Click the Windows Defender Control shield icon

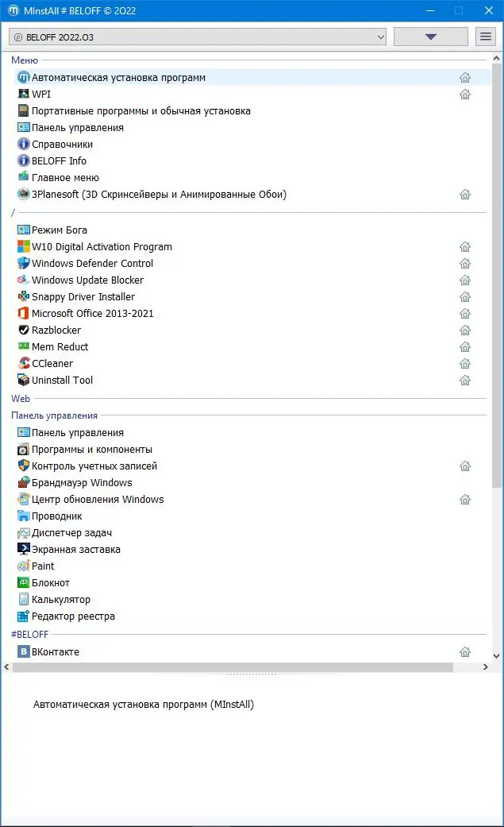pos(23,263)
